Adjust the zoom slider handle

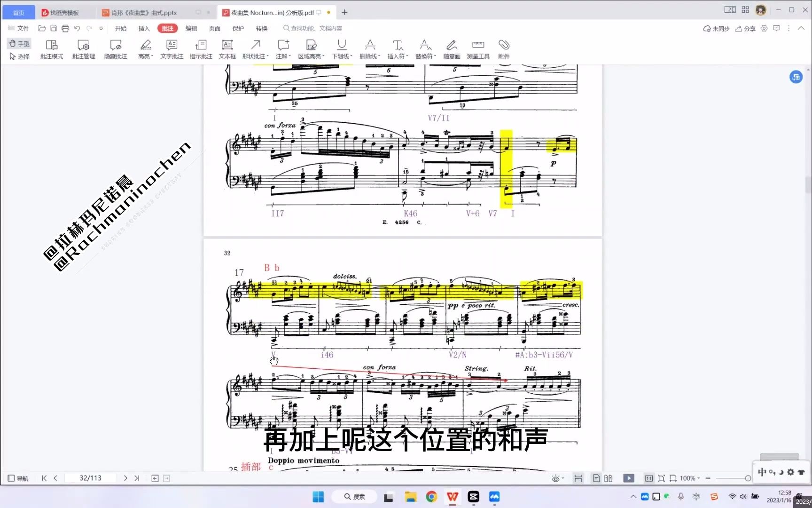point(748,478)
